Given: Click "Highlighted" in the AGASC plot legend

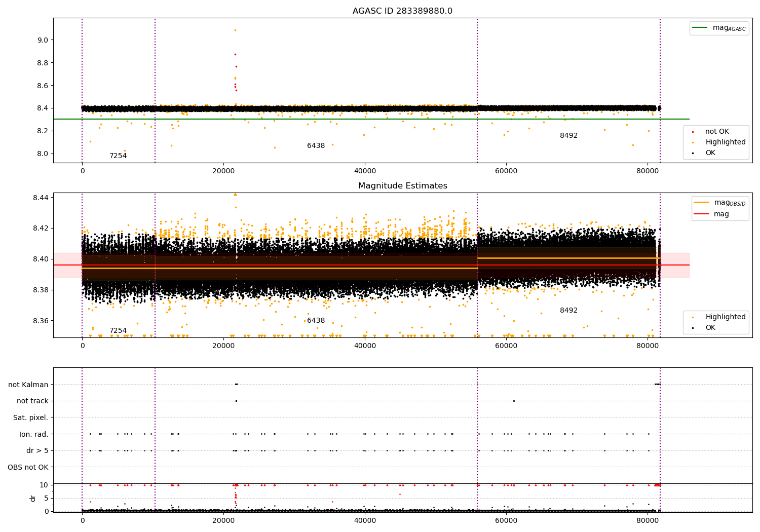Looking at the screenshot, I should coord(726,142).
